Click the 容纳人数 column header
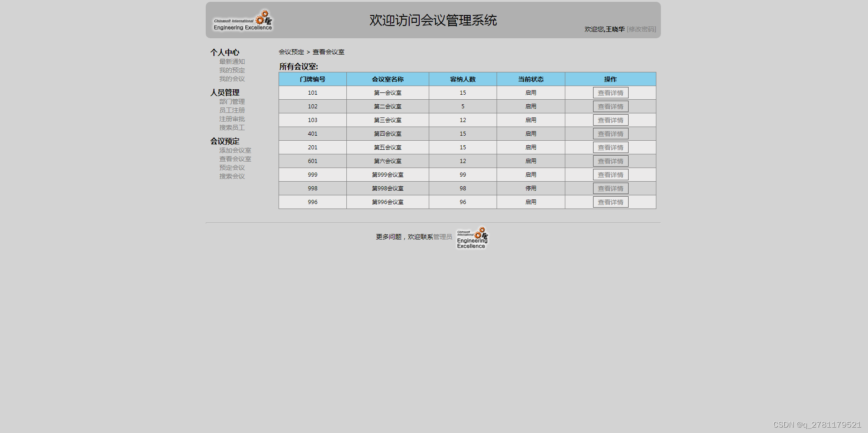The height and width of the screenshot is (433, 868). click(463, 79)
